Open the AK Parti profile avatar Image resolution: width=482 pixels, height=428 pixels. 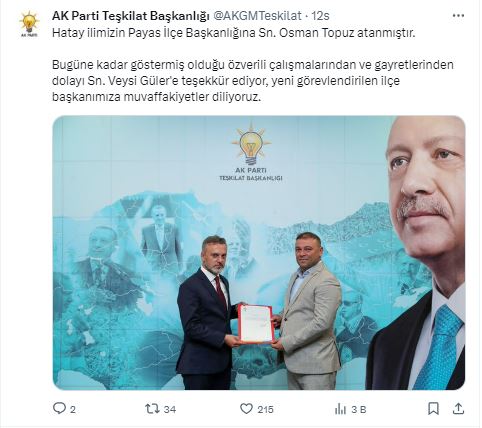[x=29, y=24]
